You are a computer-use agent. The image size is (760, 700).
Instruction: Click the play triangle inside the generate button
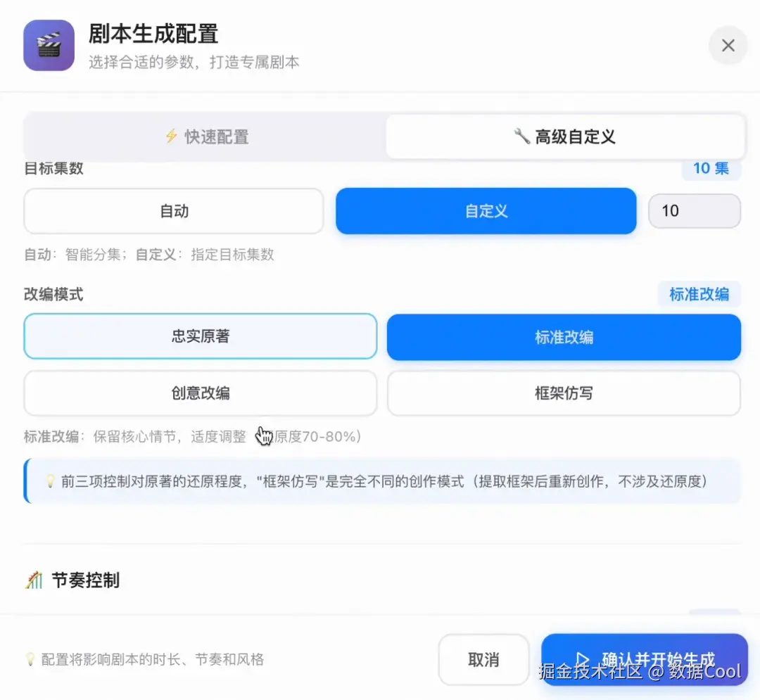[583, 658]
